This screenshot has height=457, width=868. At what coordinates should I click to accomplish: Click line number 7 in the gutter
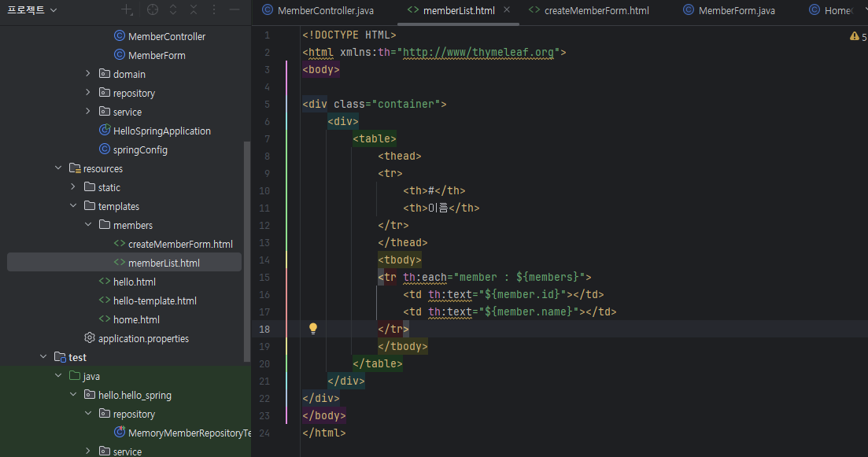(268, 139)
